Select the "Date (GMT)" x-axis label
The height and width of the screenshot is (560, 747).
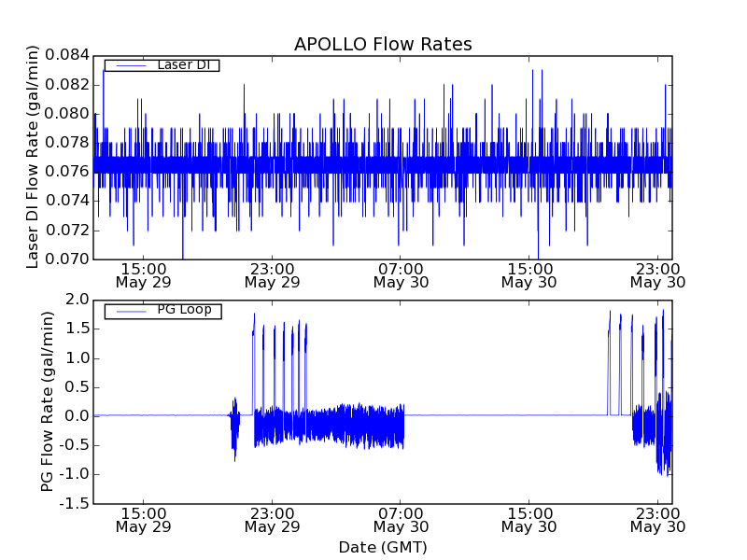[383, 547]
